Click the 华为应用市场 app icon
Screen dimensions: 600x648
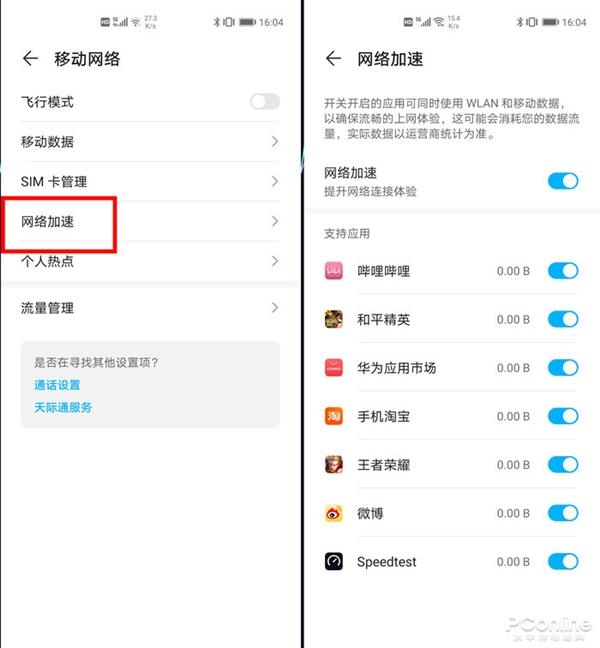(x=333, y=367)
